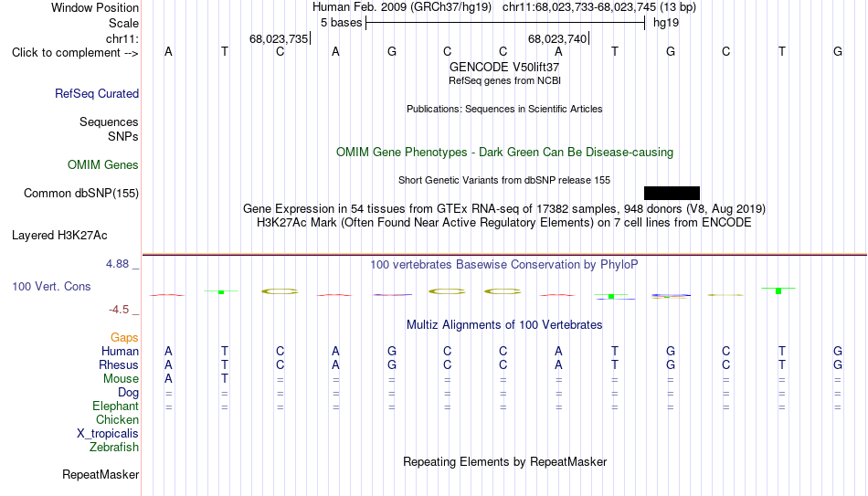Open the OMIM Genes track label
Screen dimensions: 868x496
[x=103, y=165]
